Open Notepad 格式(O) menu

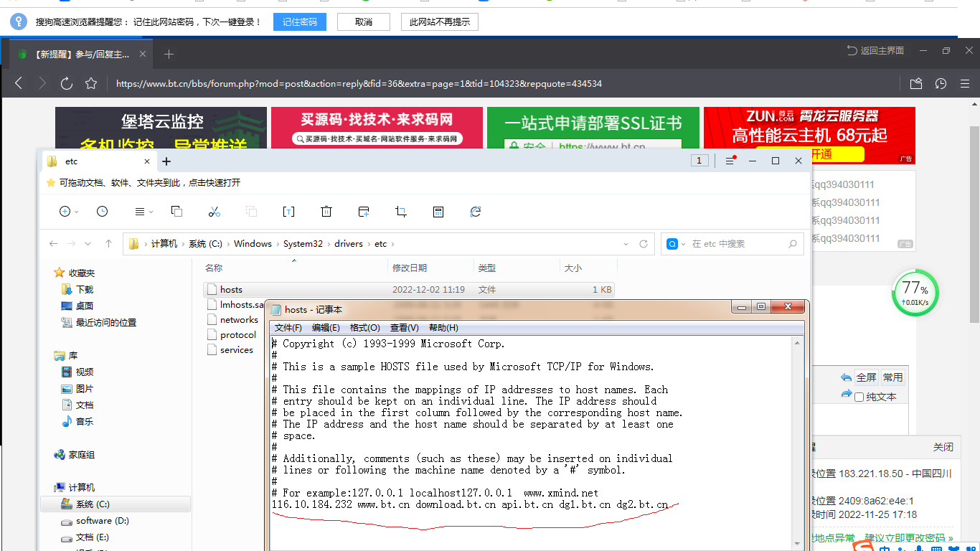pos(364,328)
